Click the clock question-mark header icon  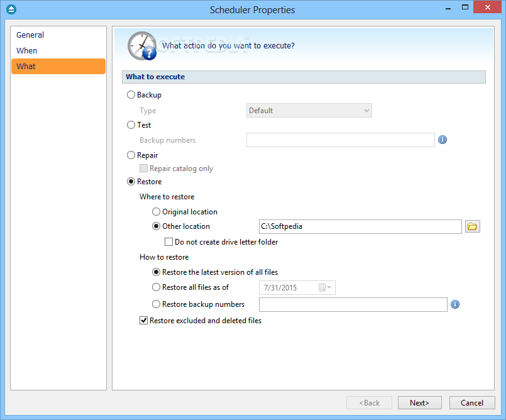(142, 46)
